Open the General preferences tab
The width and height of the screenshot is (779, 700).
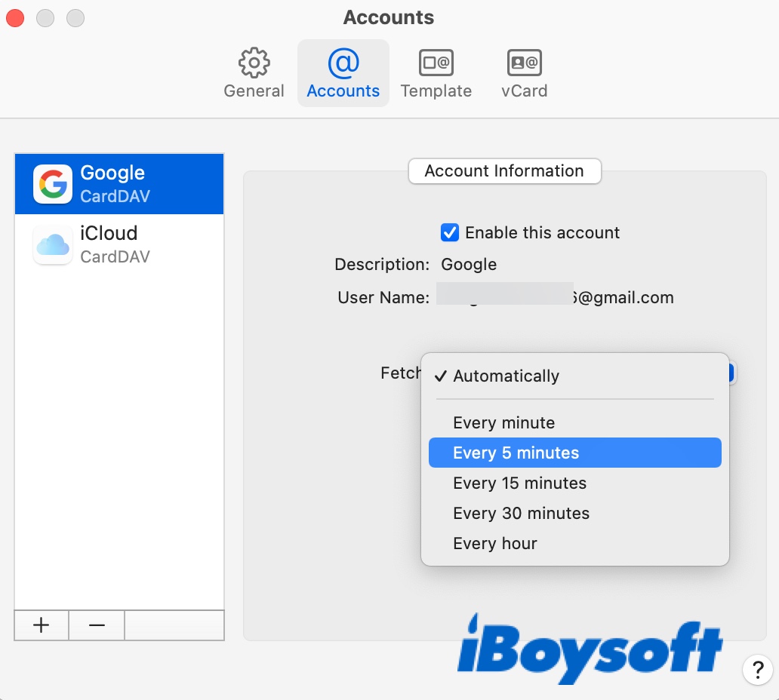(254, 73)
